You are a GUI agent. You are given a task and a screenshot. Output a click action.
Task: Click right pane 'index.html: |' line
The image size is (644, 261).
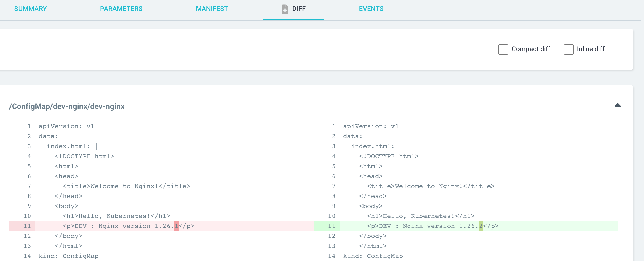(x=377, y=146)
